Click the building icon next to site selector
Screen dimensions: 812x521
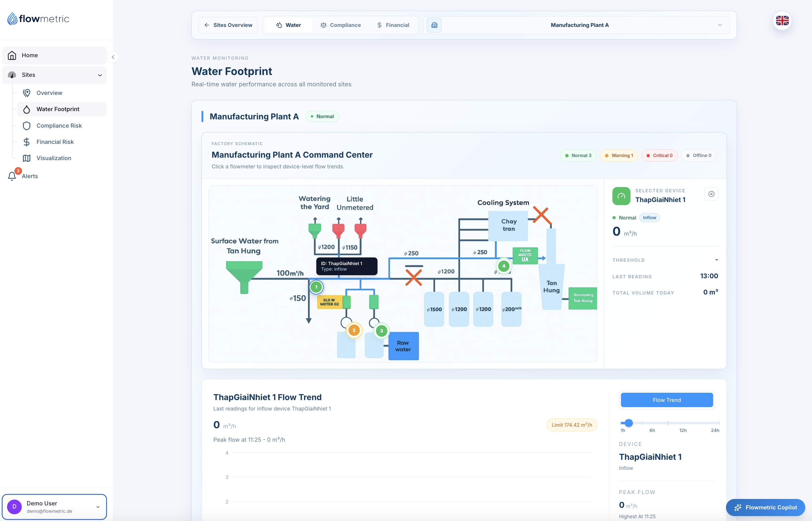pyautogui.click(x=434, y=25)
